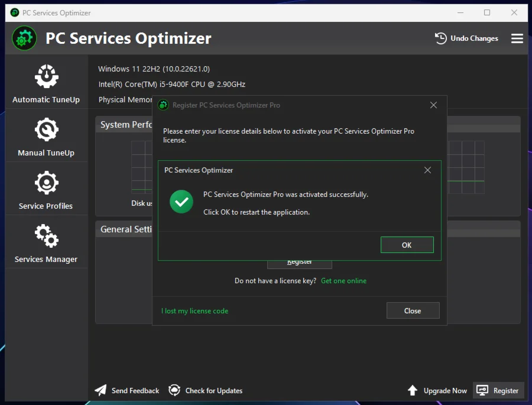The width and height of the screenshot is (532, 405).
Task: Click the green success checkmark icon
Action: click(181, 202)
